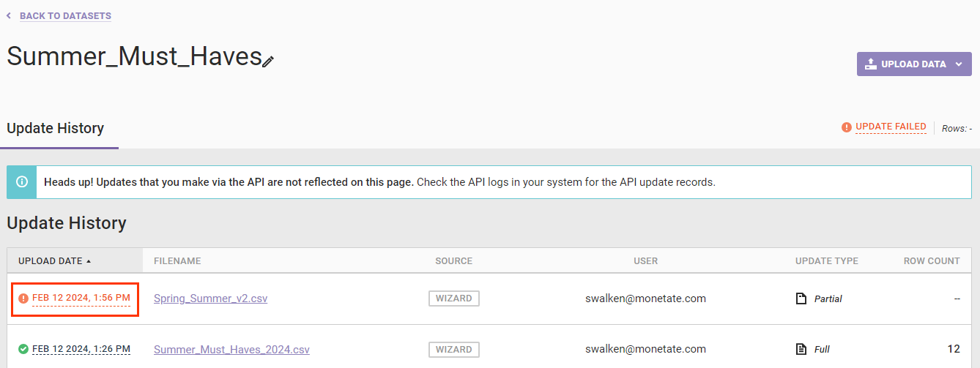Expand the Upload Data dropdown arrow
980x368 pixels.
959,64
